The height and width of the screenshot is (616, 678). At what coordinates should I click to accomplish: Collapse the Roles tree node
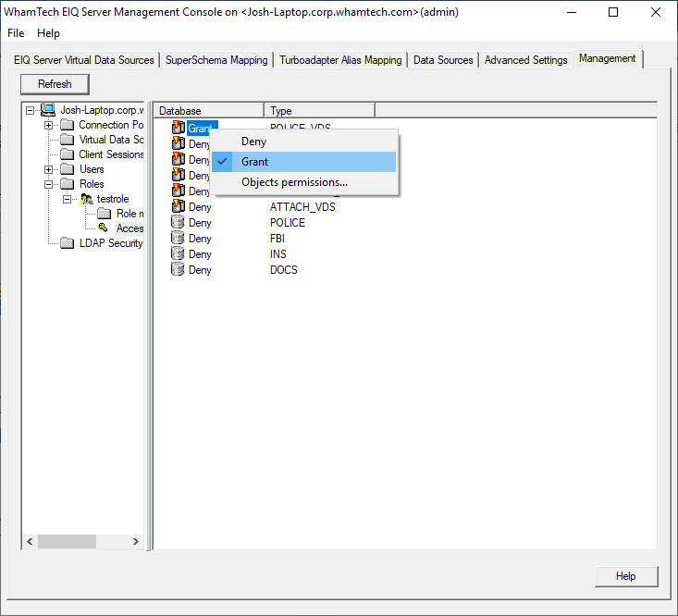tap(49, 184)
